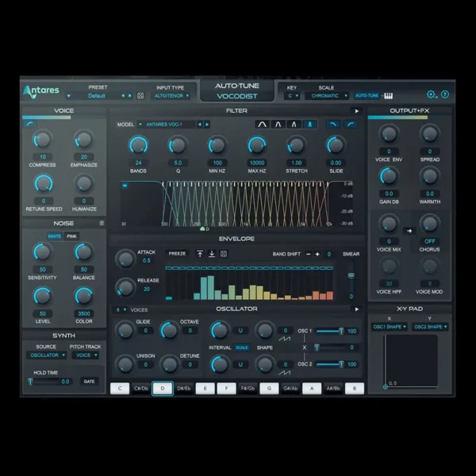Open the Input Type ALTO/TENOR dropdown
The width and height of the screenshot is (476, 476).
[x=171, y=96]
